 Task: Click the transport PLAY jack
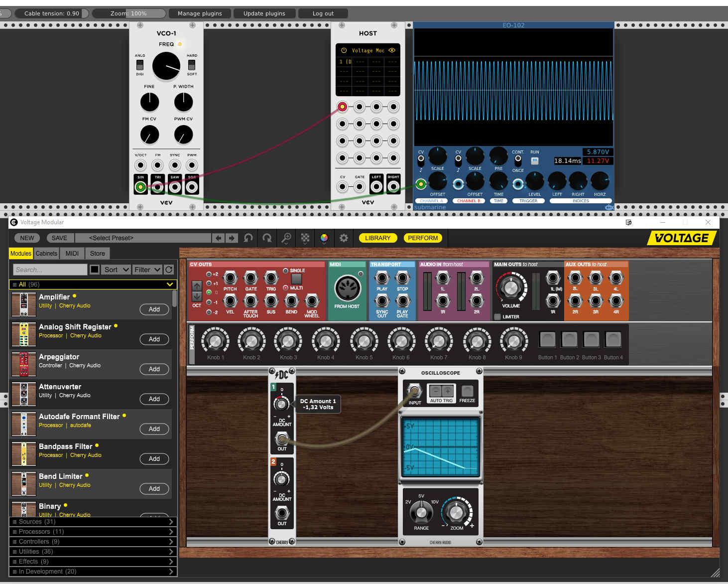pyautogui.click(x=382, y=278)
